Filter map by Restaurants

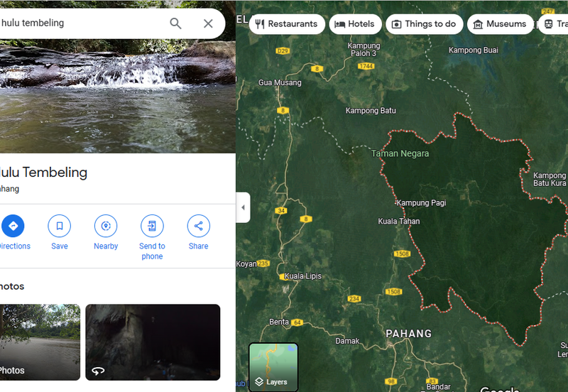287,24
